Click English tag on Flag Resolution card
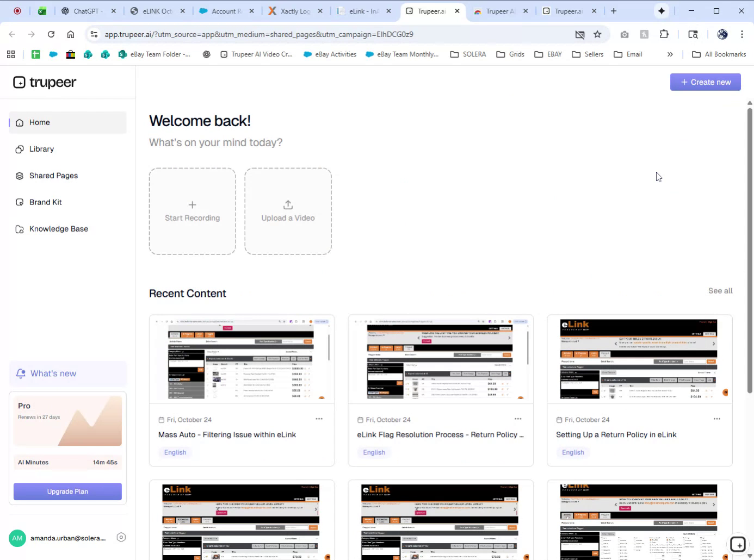 tap(374, 452)
